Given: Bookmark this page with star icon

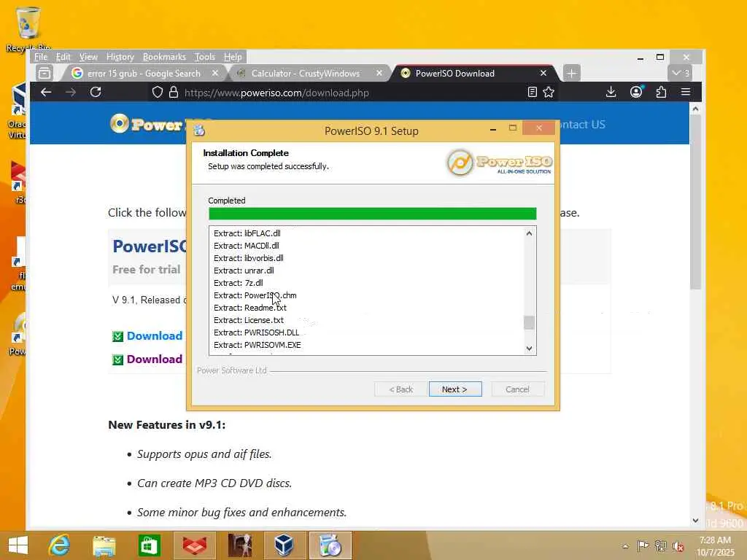Looking at the screenshot, I should [x=549, y=92].
